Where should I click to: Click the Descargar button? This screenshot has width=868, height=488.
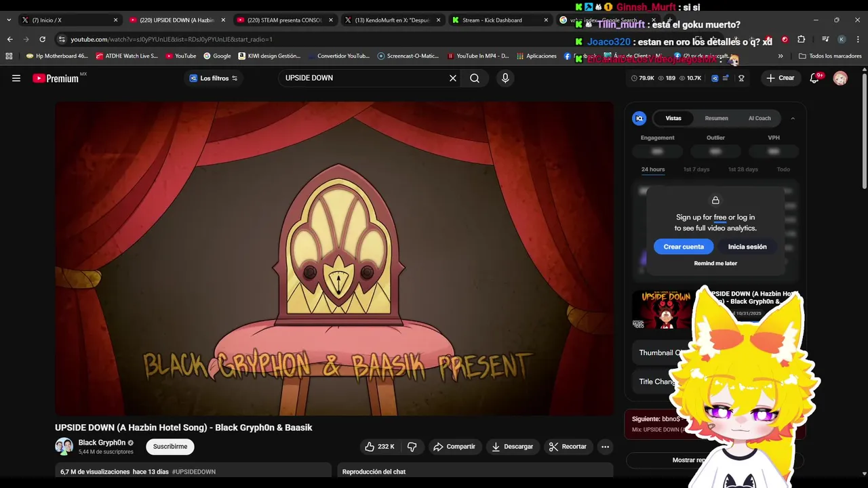pos(512,447)
